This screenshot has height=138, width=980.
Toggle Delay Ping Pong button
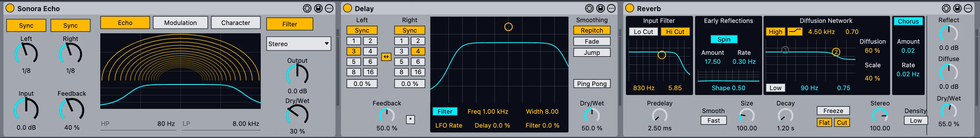[592, 84]
